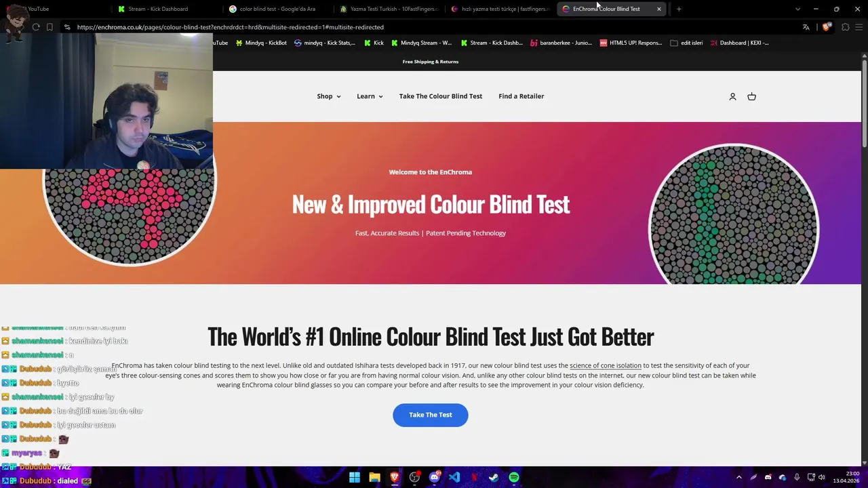This screenshot has height=488, width=868.
Task: Open the site settings icon beside the URL
Action: (66, 27)
